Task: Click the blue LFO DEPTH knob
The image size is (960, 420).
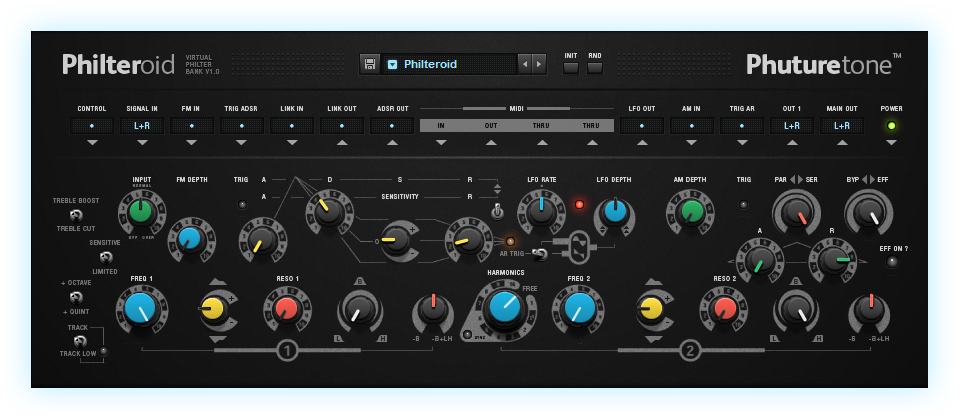Action: point(615,212)
